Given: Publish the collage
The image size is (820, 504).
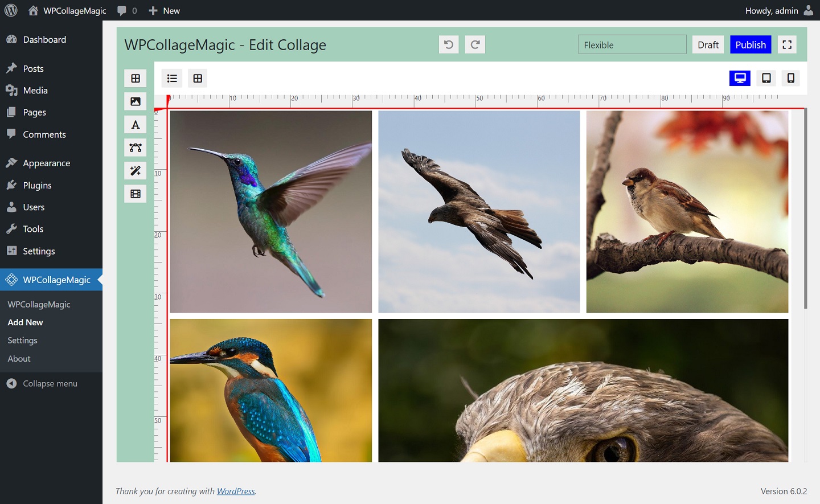Looking at the screenshot, I should coord(751,44).
